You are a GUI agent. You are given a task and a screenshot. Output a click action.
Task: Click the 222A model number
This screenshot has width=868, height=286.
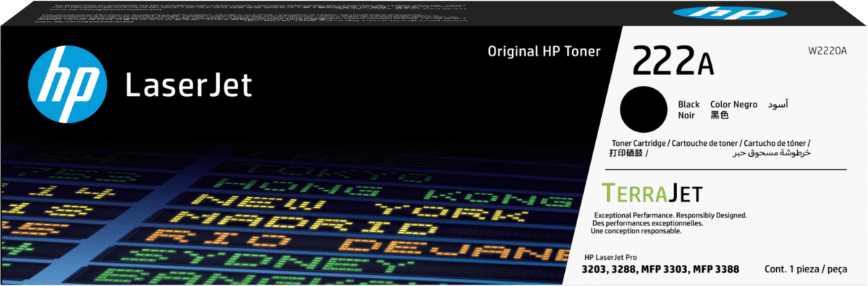(673, 59)
